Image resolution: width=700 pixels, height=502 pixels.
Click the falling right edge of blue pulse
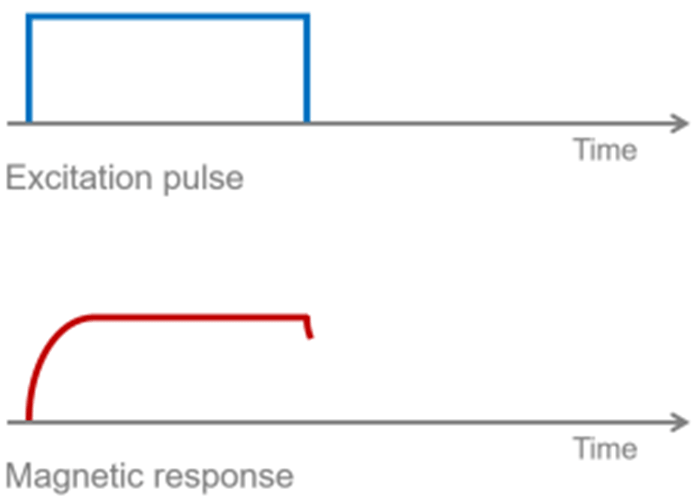(x=306, y=70)
